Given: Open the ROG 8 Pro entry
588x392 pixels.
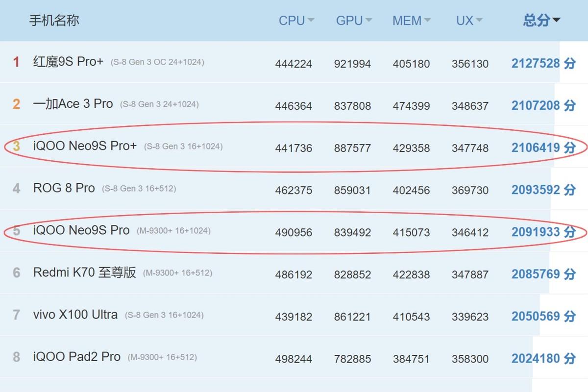Looking at the screenshot, I should 64,188.
